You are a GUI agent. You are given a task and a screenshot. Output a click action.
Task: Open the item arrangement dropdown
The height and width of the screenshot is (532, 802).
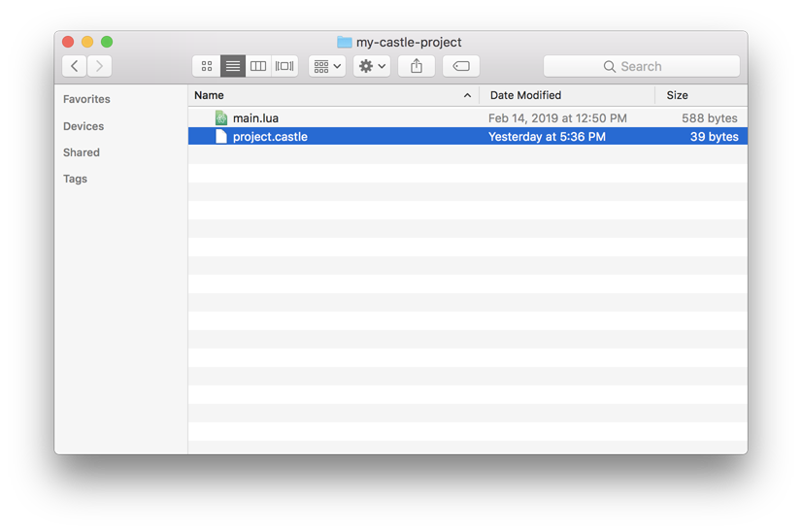point(327,66)
